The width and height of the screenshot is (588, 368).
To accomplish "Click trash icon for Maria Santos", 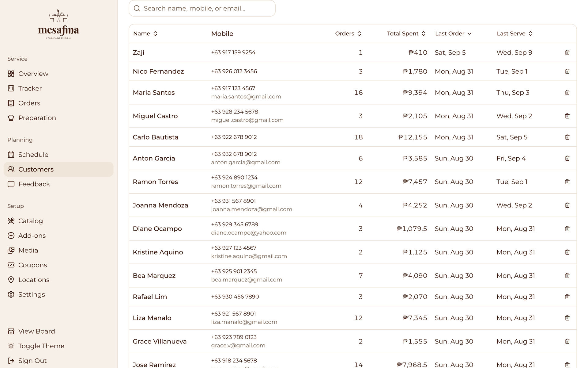I will (x=567, y=92).
